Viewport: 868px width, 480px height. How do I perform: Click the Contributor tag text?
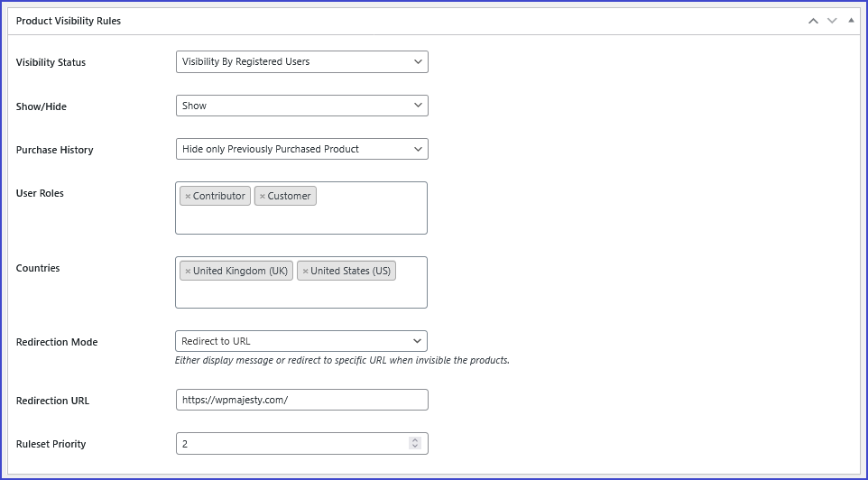point(219,196)
